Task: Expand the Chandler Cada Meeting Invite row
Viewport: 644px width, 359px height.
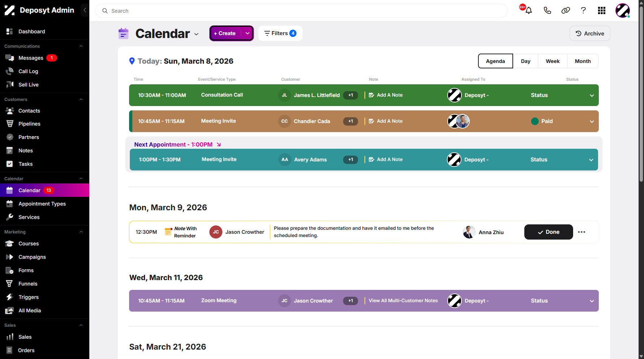Action: [x=592, y=122]
